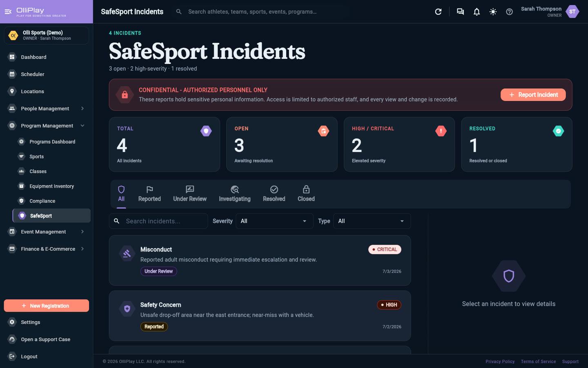Click the Open card clipboard icon
The width and height of the screenshot is (588, 368).
pyautogui.click(x=323, y=131)
